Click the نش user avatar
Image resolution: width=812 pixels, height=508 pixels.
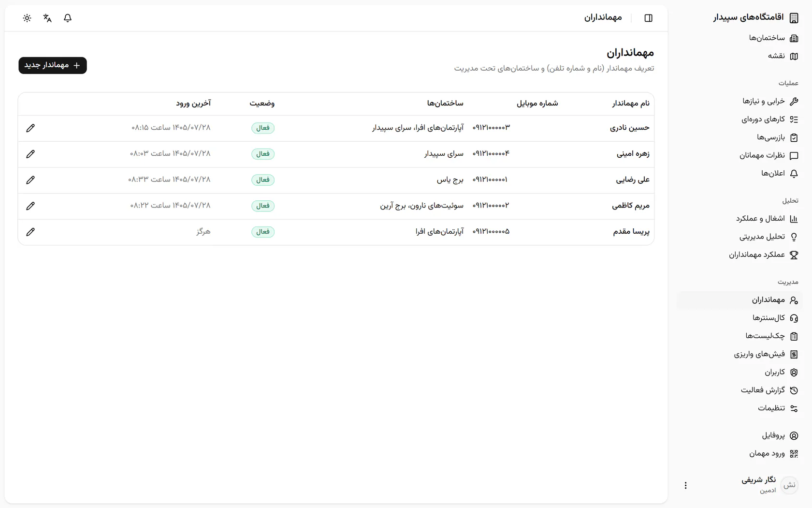[x=790, y=485]
